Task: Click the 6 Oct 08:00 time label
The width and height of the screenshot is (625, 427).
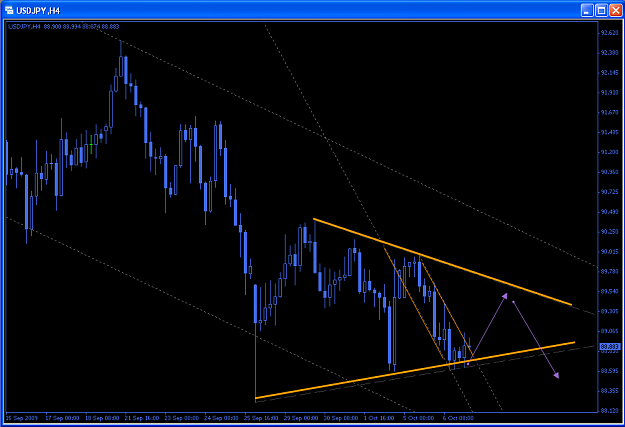Action: 459,418
